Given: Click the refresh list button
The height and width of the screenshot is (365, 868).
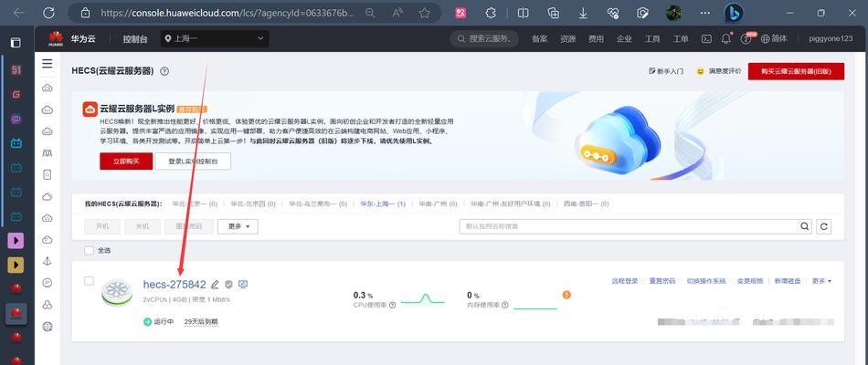Looking at the screenshot, I should [824, 226].
